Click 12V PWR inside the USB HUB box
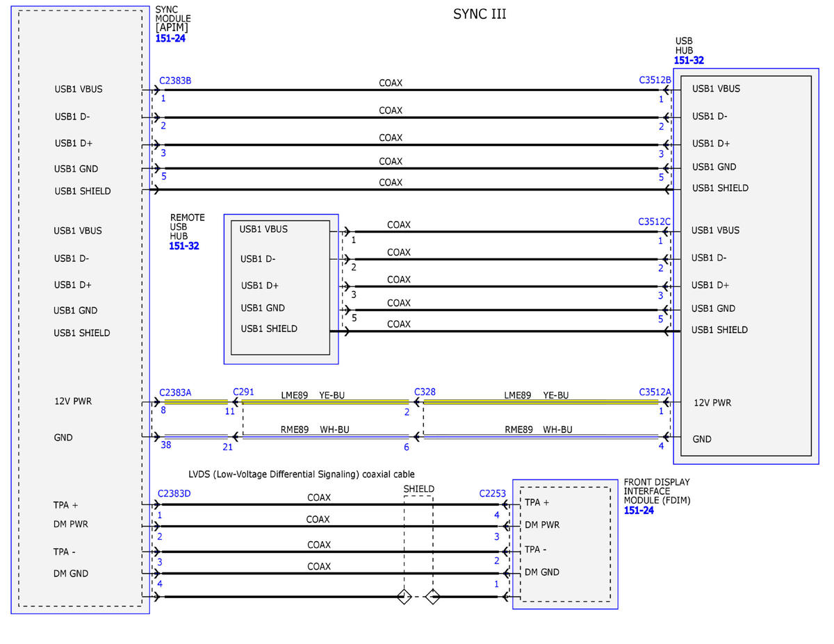 point(712,402)
